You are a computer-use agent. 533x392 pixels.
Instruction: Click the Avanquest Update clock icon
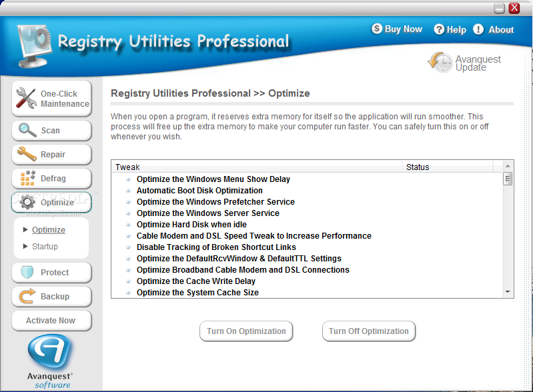[x=440, y=62]
